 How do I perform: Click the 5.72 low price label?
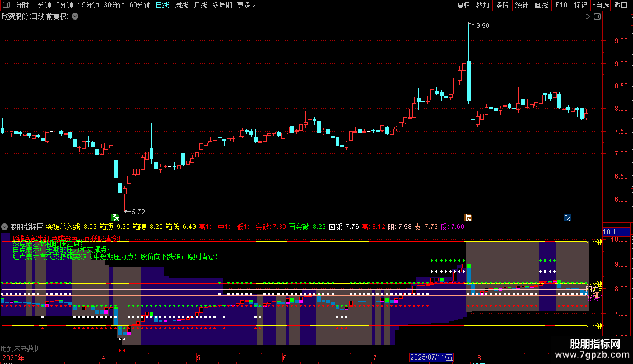point(138,212)
